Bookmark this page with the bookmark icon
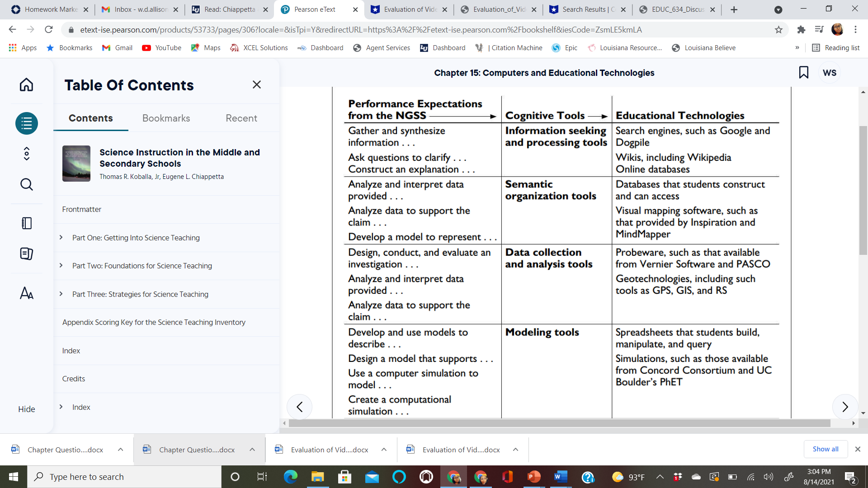The image size is (868, 488). pos(804,73)
